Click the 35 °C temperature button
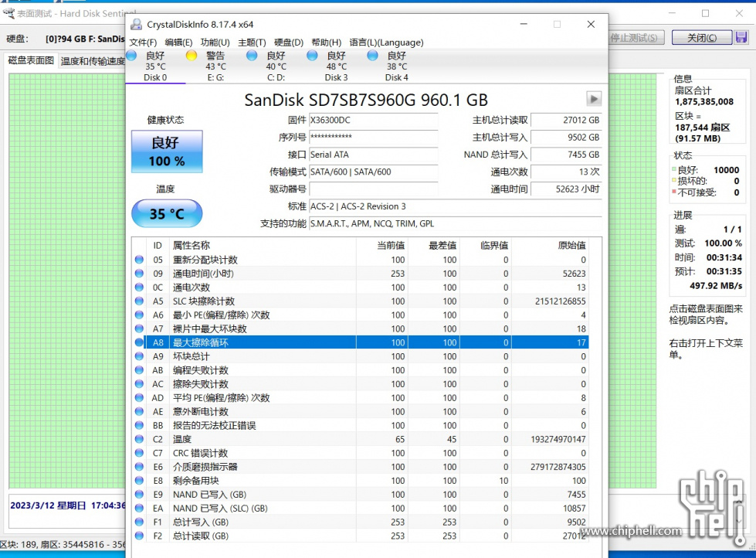The image size is (756, 558). (x=167, y=213)
